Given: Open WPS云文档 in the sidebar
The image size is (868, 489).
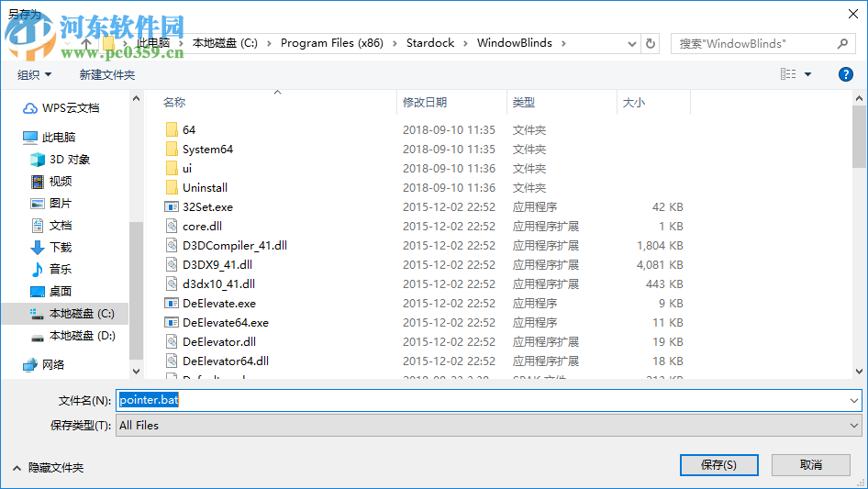Looking at the screenshot, I should coord(61,108).
